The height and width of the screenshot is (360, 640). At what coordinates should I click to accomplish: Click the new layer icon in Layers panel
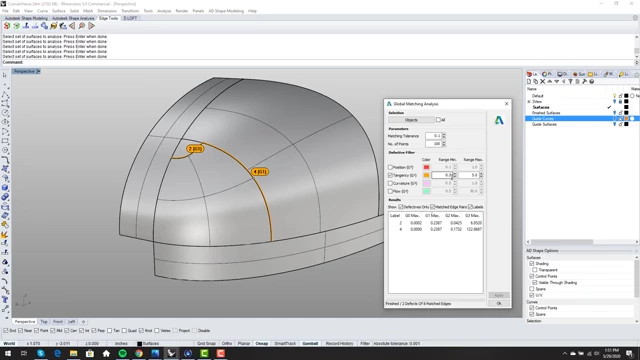click(529, 82)
